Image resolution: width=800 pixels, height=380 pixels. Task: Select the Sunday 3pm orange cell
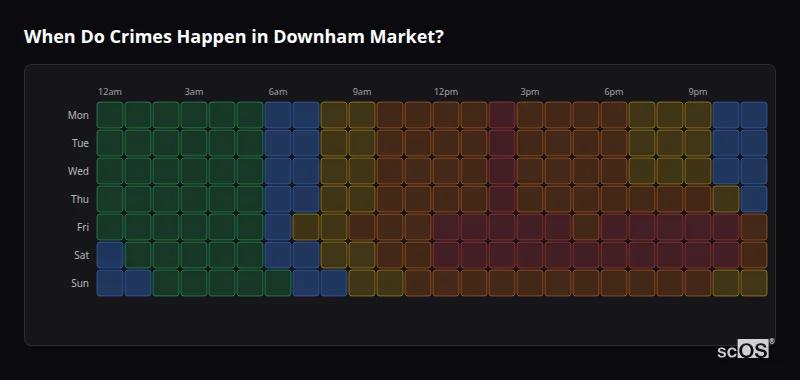pos(530,283)
